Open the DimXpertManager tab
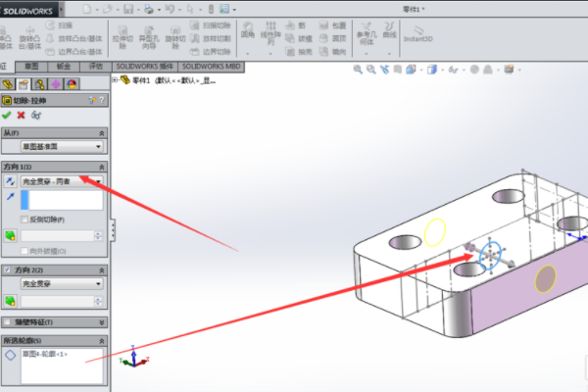588x392 pixels. point(56,84)
